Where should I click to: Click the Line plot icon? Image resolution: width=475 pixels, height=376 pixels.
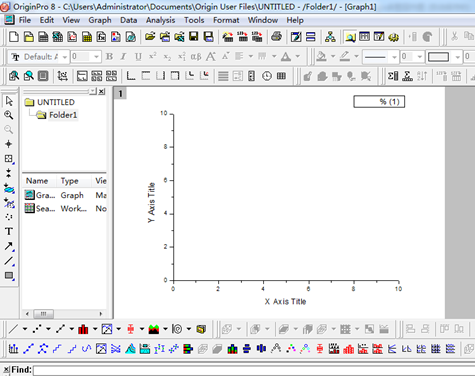[14, 329]
